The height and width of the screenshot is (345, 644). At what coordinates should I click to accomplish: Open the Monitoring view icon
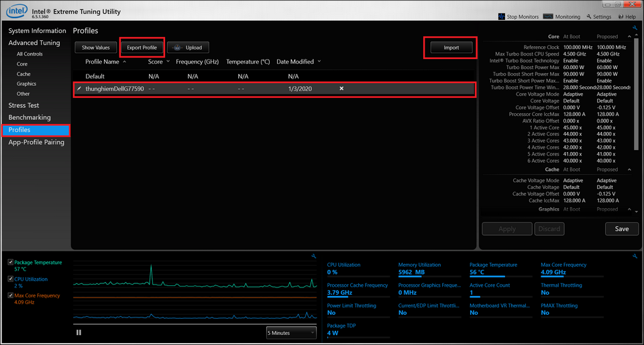(x=548, y=16)
